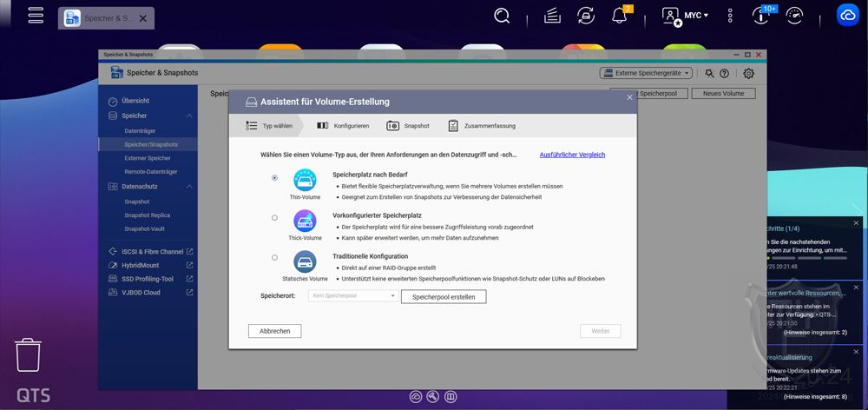Click the Konfigurieren wizard step
This screenshot has height=410, width=868.
coord(343,126)
